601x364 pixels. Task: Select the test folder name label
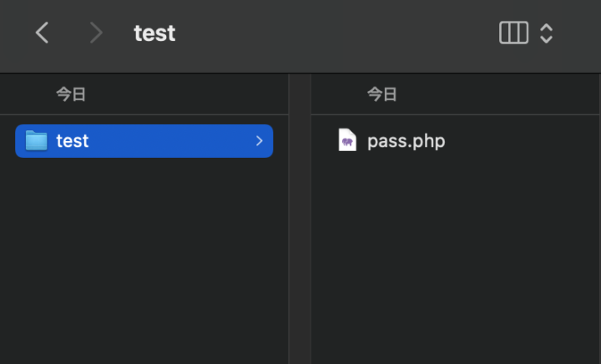click(73, 141)
